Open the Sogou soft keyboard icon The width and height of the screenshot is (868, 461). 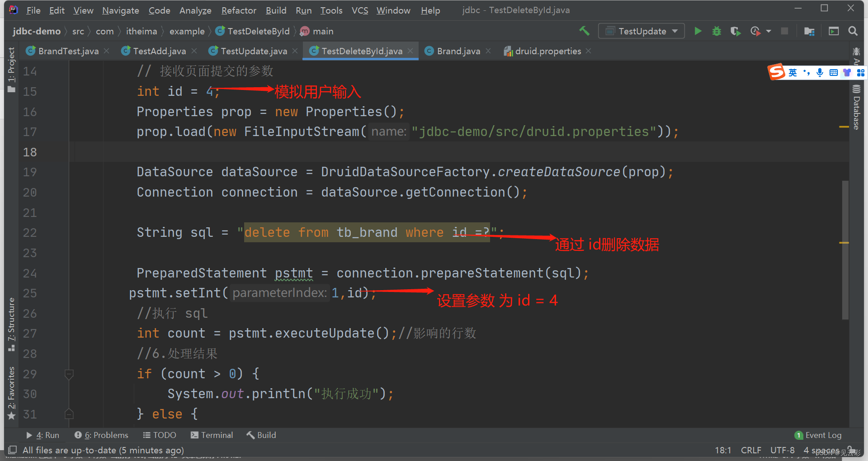click(x=834, y=73)
